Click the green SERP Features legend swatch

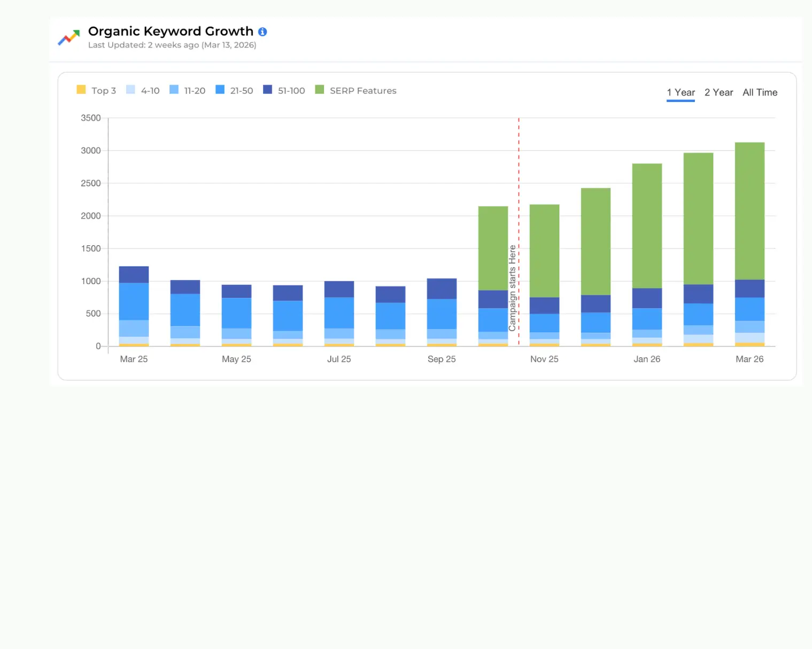click(x=319, y=90)
